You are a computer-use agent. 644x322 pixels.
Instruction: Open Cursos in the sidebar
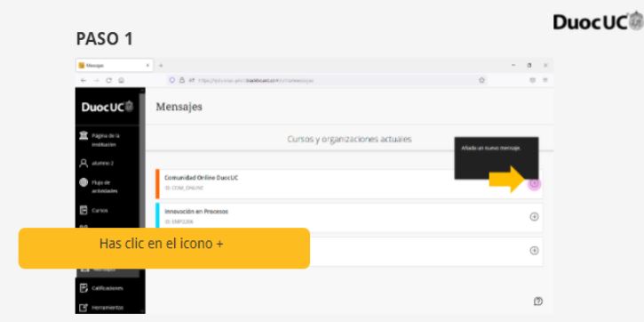94,211
